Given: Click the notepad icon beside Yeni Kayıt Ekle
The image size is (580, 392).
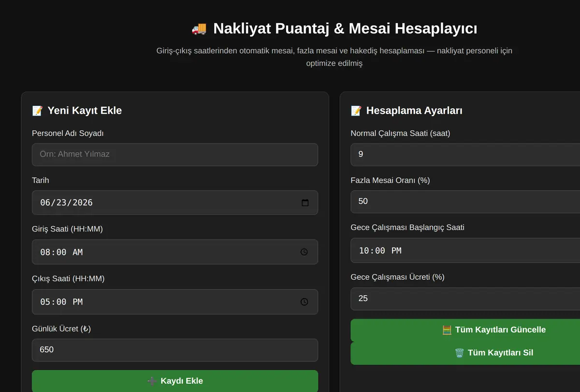Looking at the screenshot, I should (37, 111).
